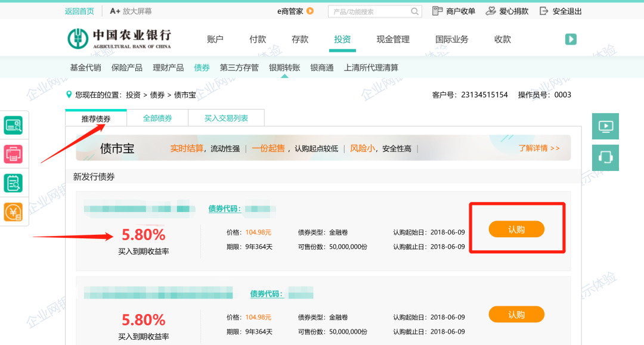Open the customer service headset icon
This screenshot has width=644, height=345.
tap(605, 157)
